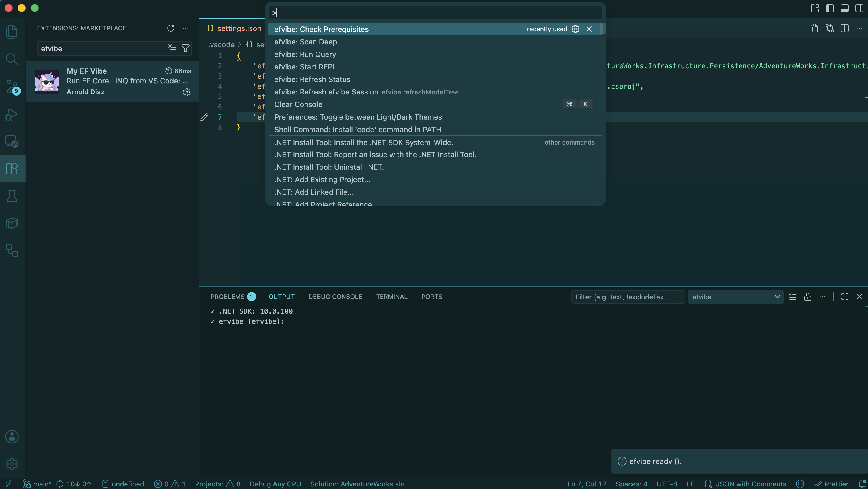Open manage gear for My EF Vibe
Viewport: 868px width, 489px height.
point(187,92)
